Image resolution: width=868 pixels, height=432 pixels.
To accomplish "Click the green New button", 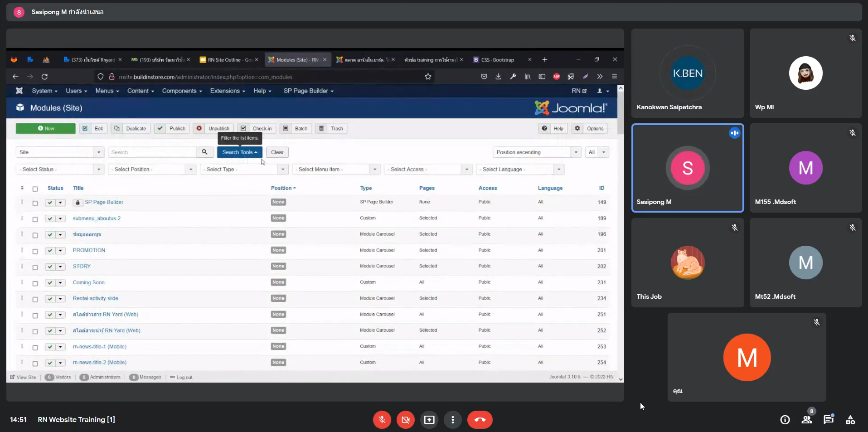I will coord(46,129).
